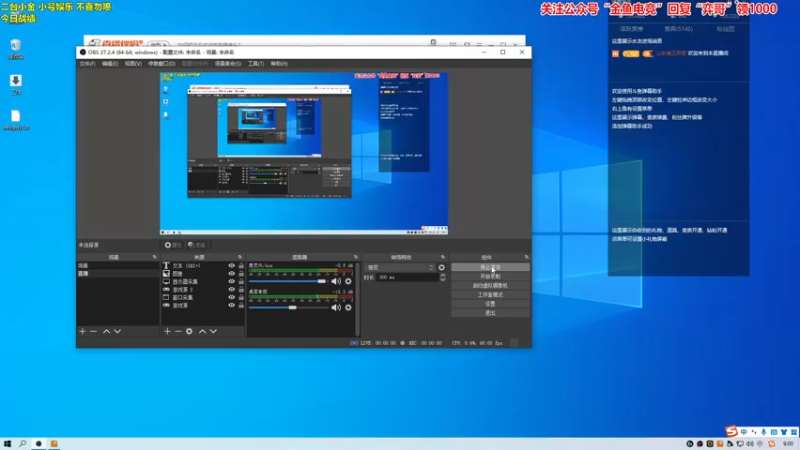Move the source down in the Sources list
This screenshot has height=450, width=800.
(x=213, y=332)
